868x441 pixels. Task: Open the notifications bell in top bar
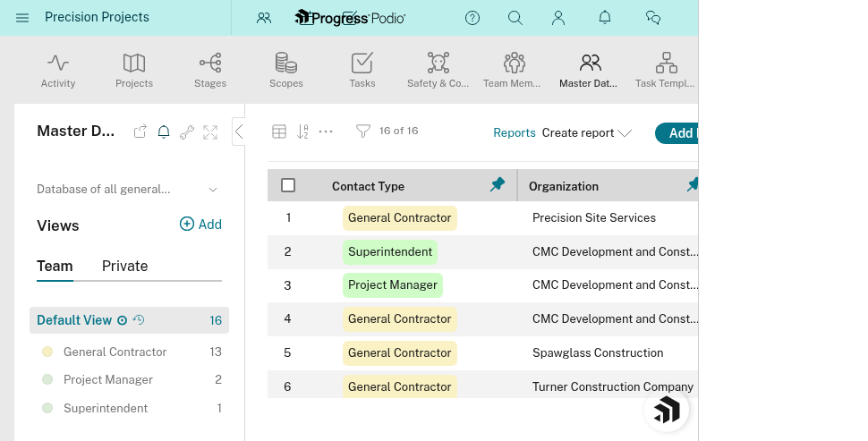pos(605,18)
